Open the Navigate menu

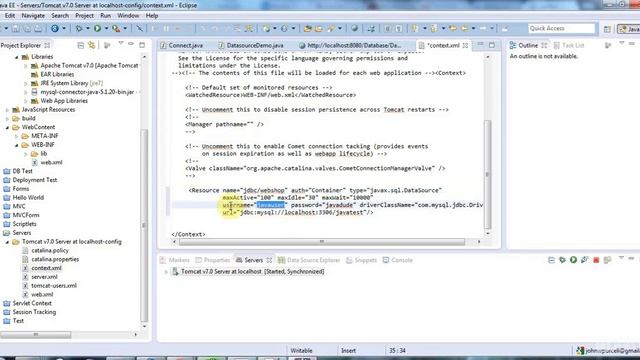33,16
